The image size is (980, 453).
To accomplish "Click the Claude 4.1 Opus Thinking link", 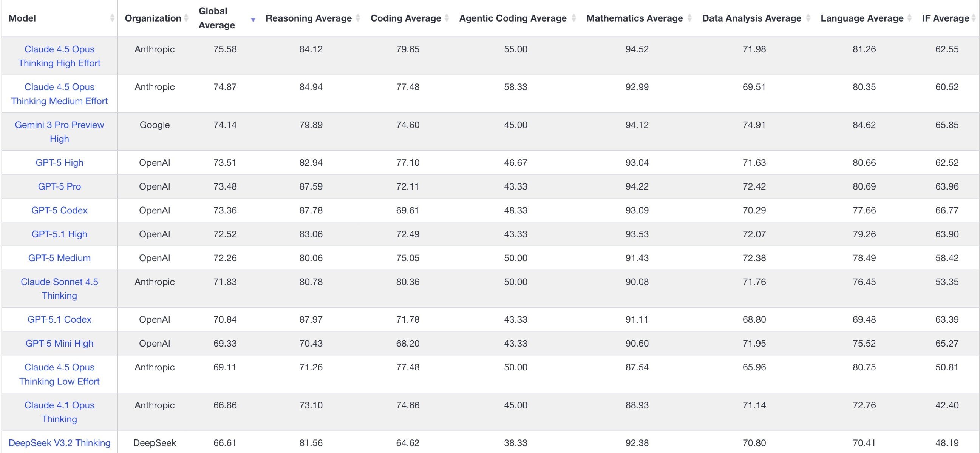I will click(59, 412).
